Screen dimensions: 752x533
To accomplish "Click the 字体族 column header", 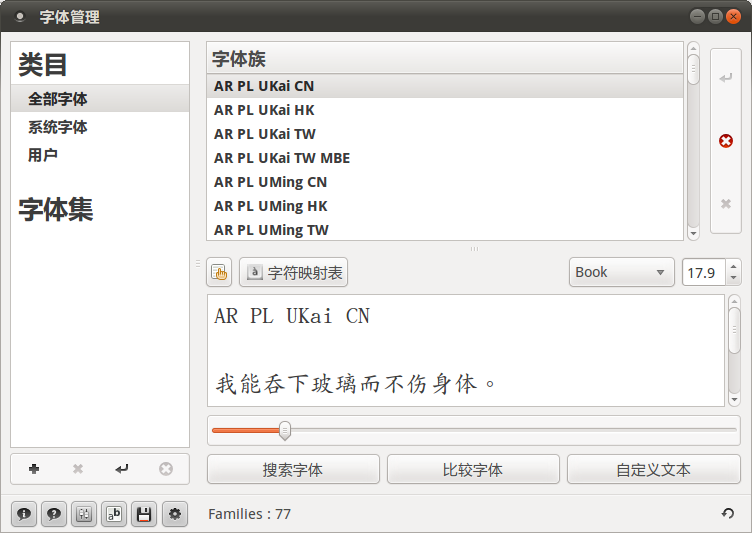I will 445,59.
